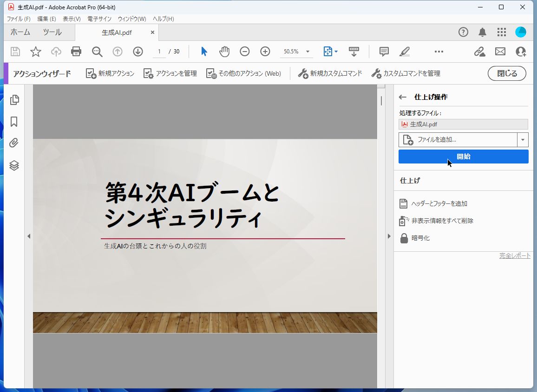This screenshot has height=392, width=537.
Task: Open the Layers sidebar panel
Action: click(14, 165)
